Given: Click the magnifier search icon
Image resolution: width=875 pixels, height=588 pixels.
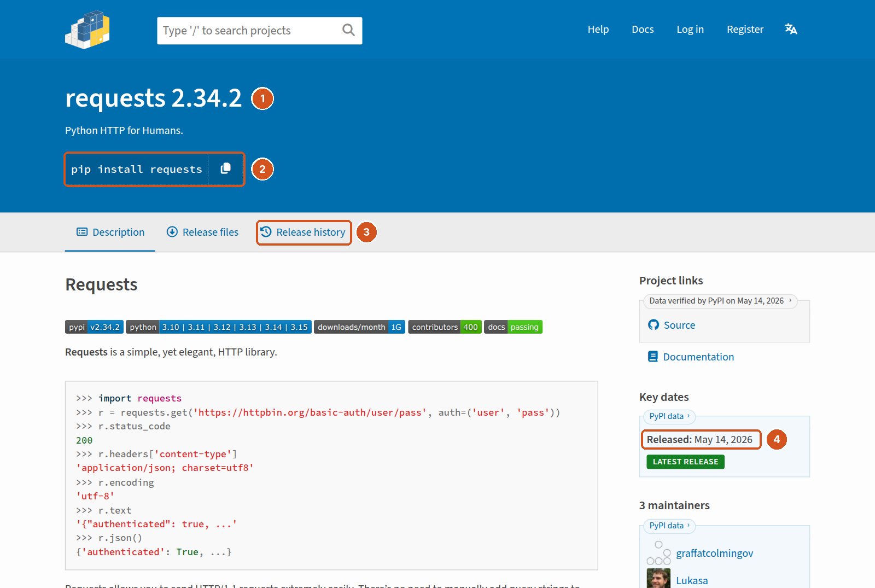Looking at the screenshot, I should [x=348, y=30].
